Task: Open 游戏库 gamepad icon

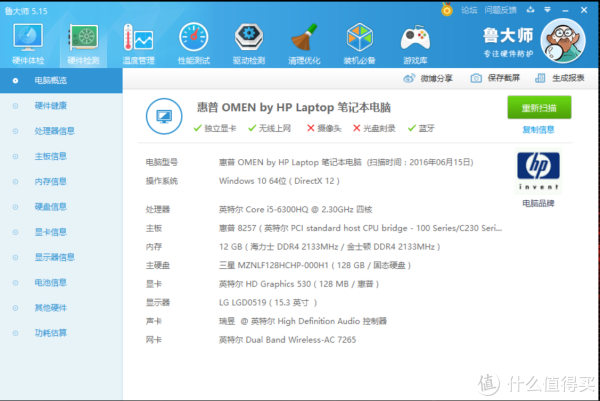Action: [x=415, y=38]
